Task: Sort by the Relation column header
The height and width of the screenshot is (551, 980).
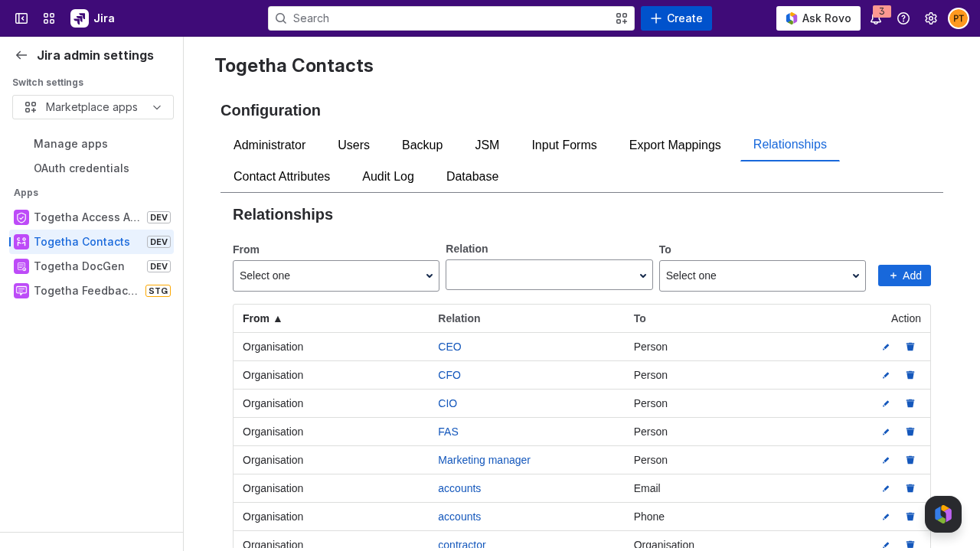Action: pos(459,318)
